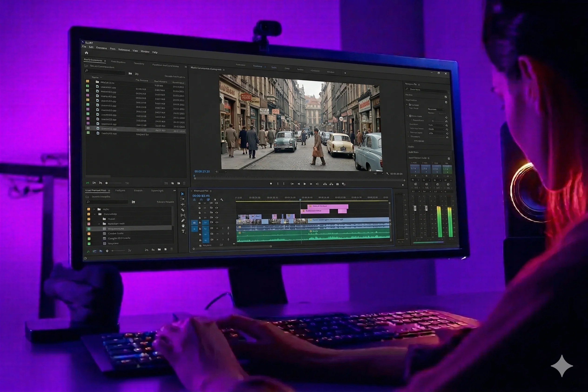This screenshot has width=588, height=392.
Task: Click the Home icon below the menu bar
Action: 87,53
